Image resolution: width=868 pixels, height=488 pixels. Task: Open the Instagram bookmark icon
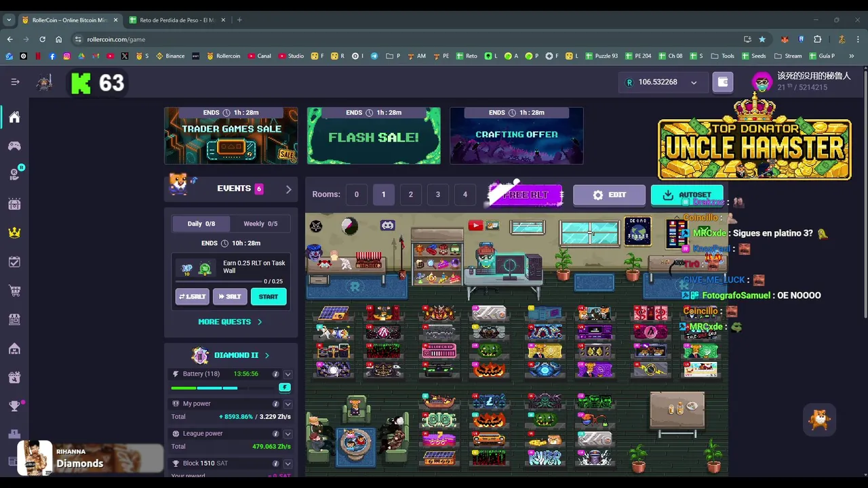point(66,56)
